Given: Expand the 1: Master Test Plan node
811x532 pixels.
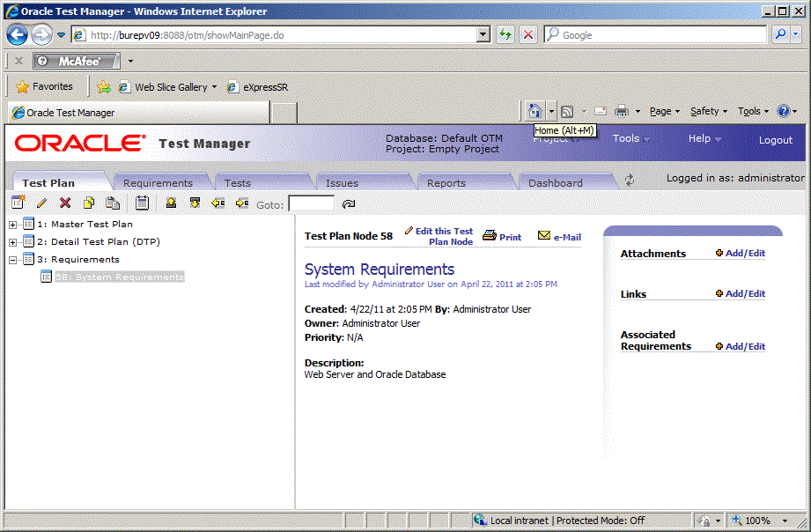Looking at the screenshot, I should tap(13, 225).
